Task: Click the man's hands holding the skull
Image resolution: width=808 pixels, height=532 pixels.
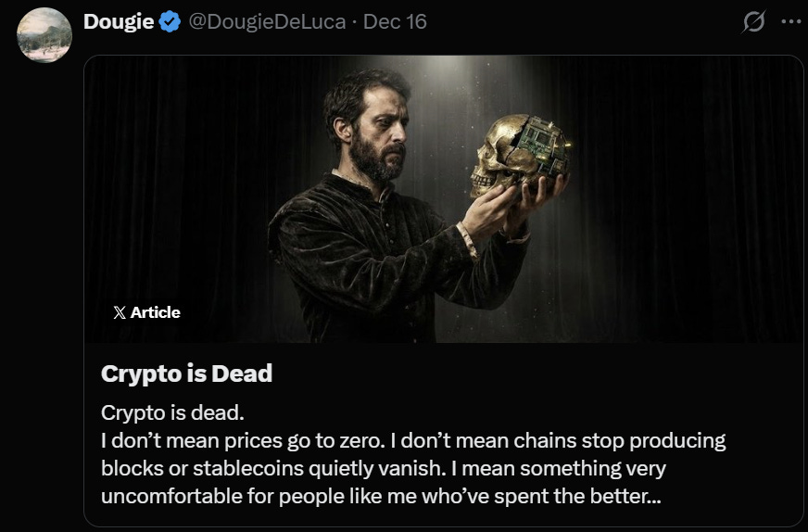Action: 511,206
